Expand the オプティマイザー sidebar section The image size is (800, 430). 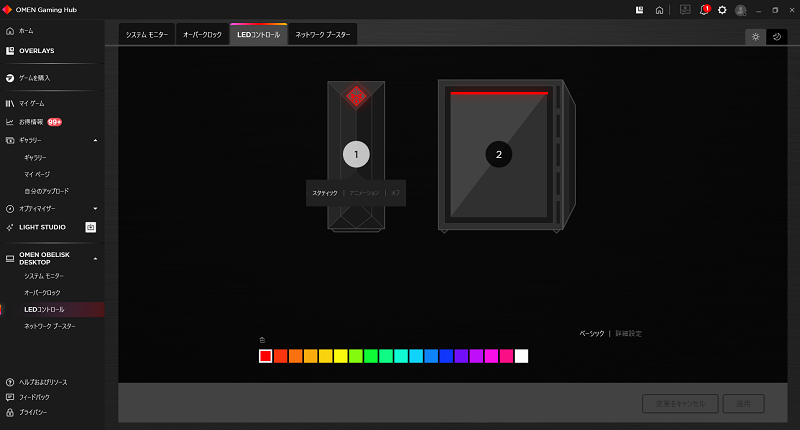tap(95, 209)
